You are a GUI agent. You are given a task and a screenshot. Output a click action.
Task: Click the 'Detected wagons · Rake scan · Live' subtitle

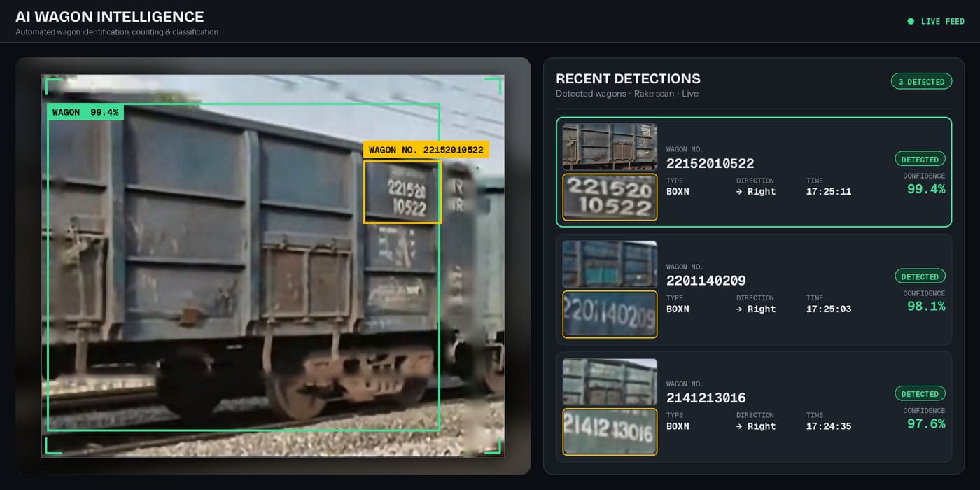(x=627, y=94)
